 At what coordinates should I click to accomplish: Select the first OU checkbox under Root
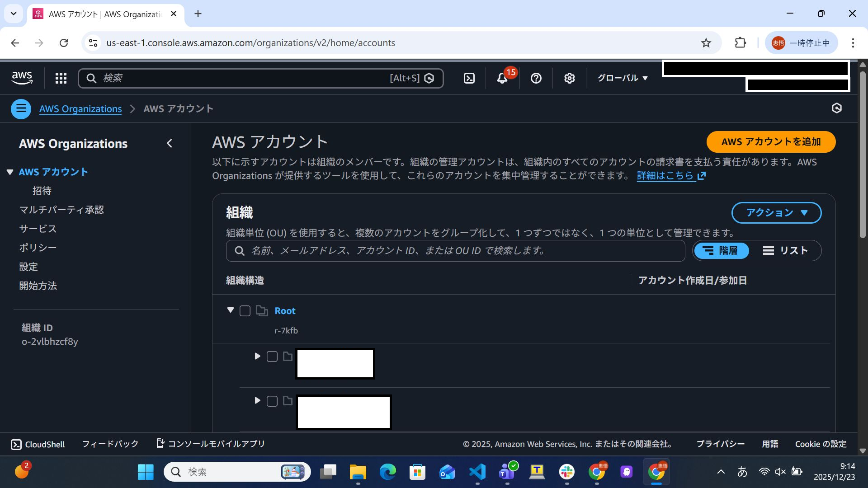pos(272,357)
